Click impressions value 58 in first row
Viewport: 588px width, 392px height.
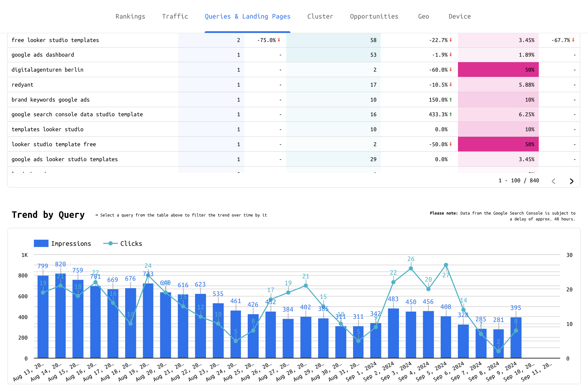point(333,40)
